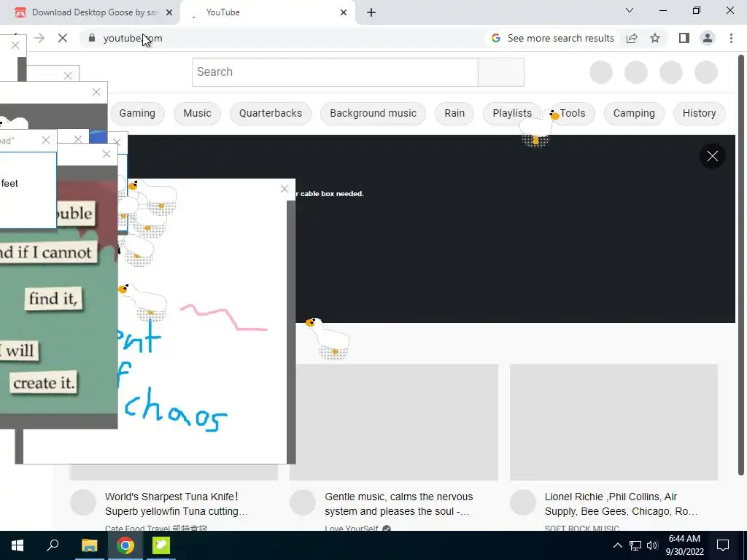Dismiss the dark promo banner with X

[x=712, y=156]
